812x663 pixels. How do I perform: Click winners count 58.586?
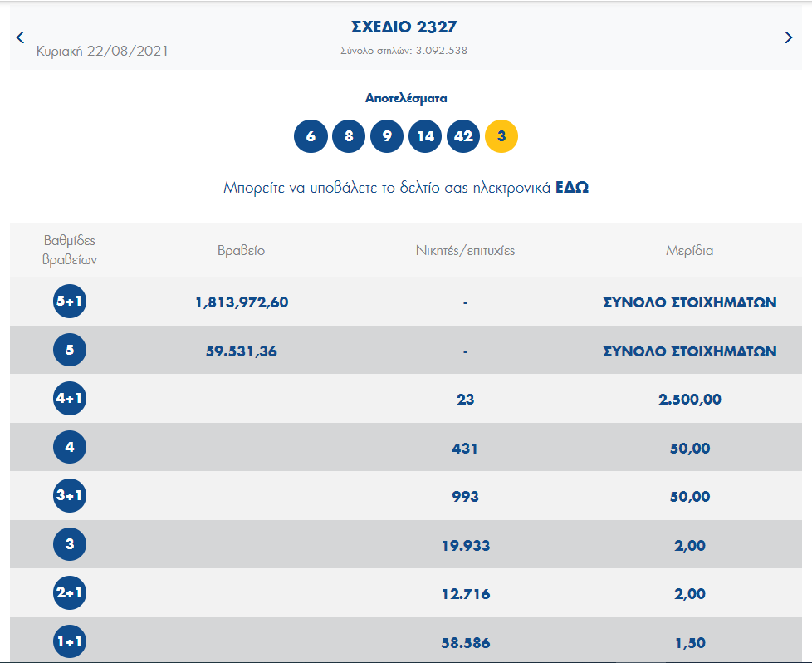point(466,643)
